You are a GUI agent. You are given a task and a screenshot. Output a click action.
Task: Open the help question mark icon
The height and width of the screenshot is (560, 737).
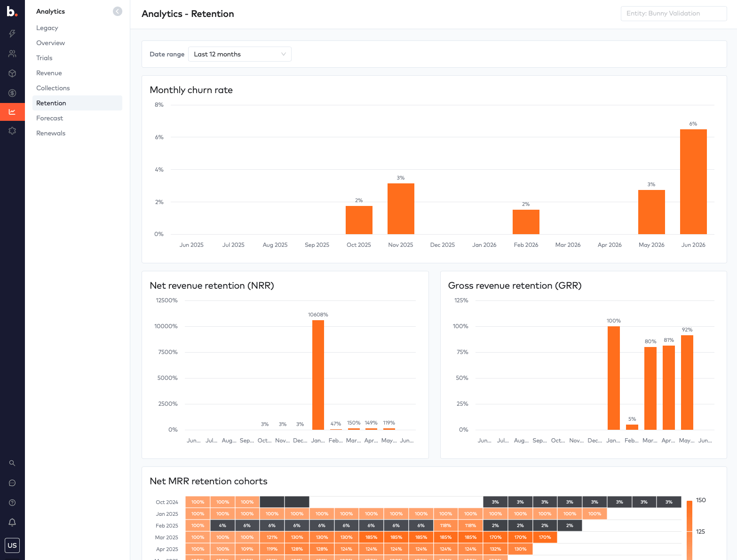[x=12, y=503]
